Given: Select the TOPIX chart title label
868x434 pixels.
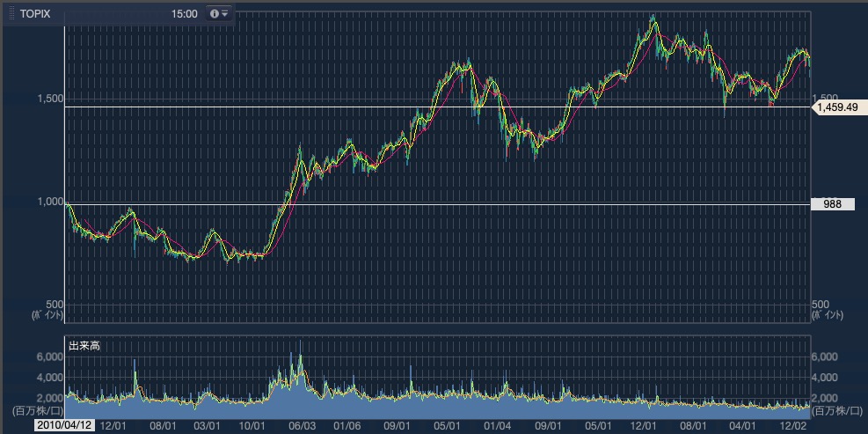Looking at the screenshot, I should (x=36, y=14).
